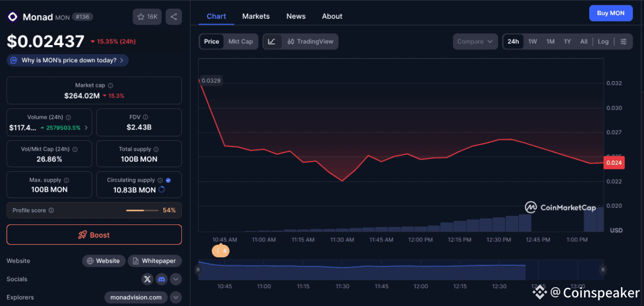Open 'Why is MON's price down today?'
Screen dimensions: 644x306
pyautogui.click(x=68, y=60)
